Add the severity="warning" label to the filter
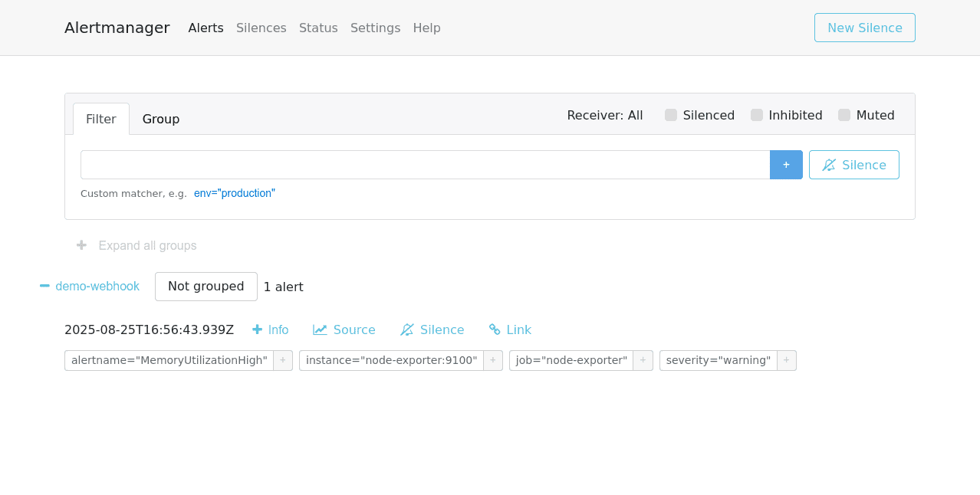980x495 pixels. (786, 359)
